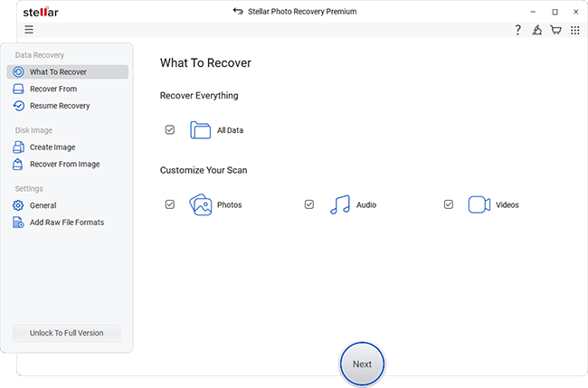Select What To Recover in sidebar
The height and width of the screenshot is (388, 588).
(x=68, y=72)
